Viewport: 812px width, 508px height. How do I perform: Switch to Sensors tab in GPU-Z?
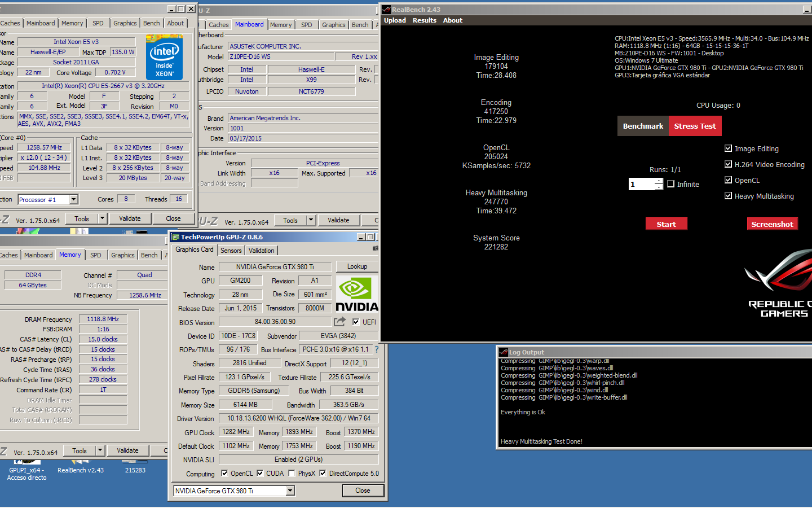click(x=231, y=251)
